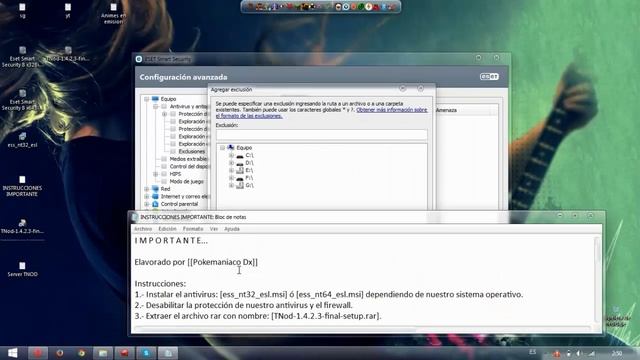Open the 'yt' desktop file icon
Screen dimensions: 640x360
(x=68, y=10)
